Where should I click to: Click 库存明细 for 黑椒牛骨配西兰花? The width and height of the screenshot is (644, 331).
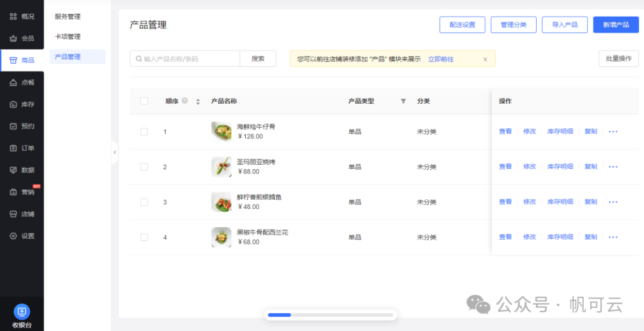point(560,237)
